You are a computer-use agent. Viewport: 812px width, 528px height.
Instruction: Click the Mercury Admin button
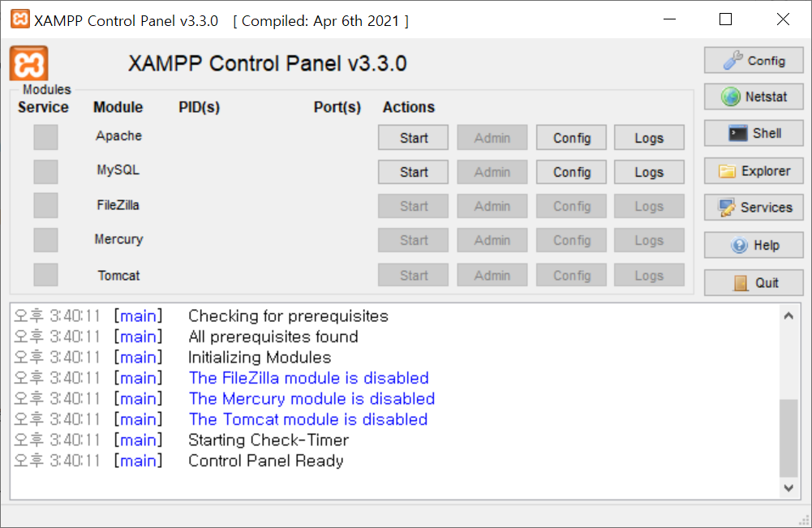[x=492, y=240]
